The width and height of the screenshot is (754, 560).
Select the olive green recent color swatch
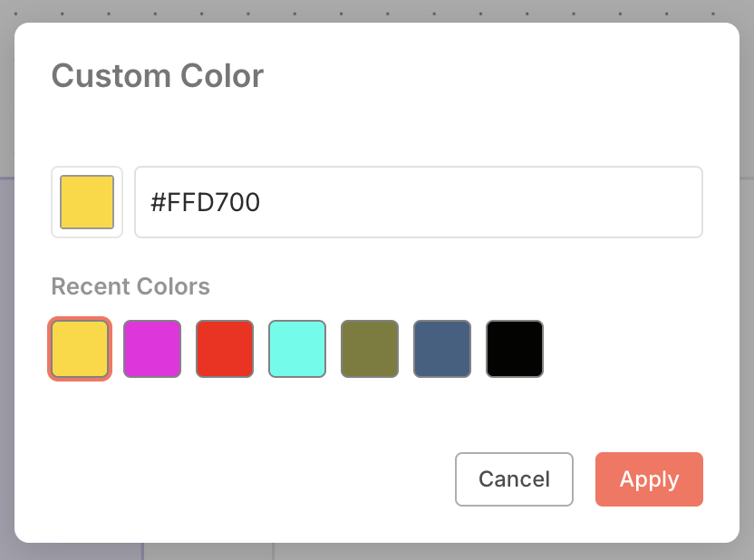coord(369,348)
